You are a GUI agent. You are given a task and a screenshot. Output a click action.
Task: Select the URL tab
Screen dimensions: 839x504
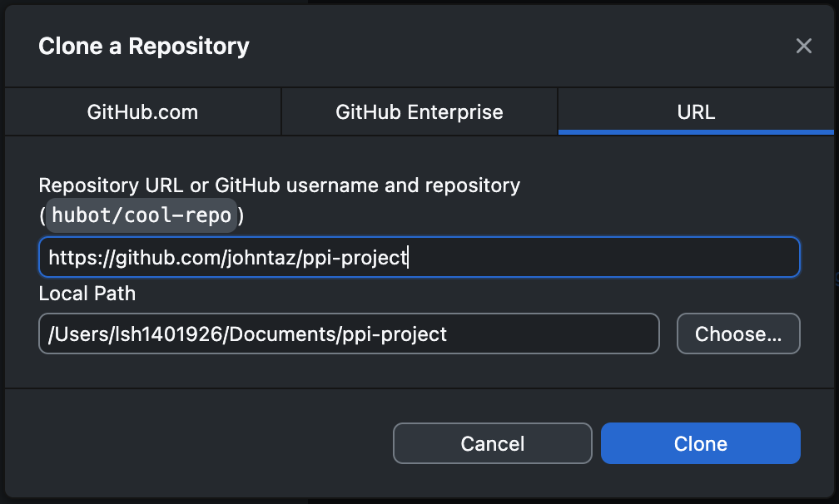pyautogui.click(x=695, y=111)
